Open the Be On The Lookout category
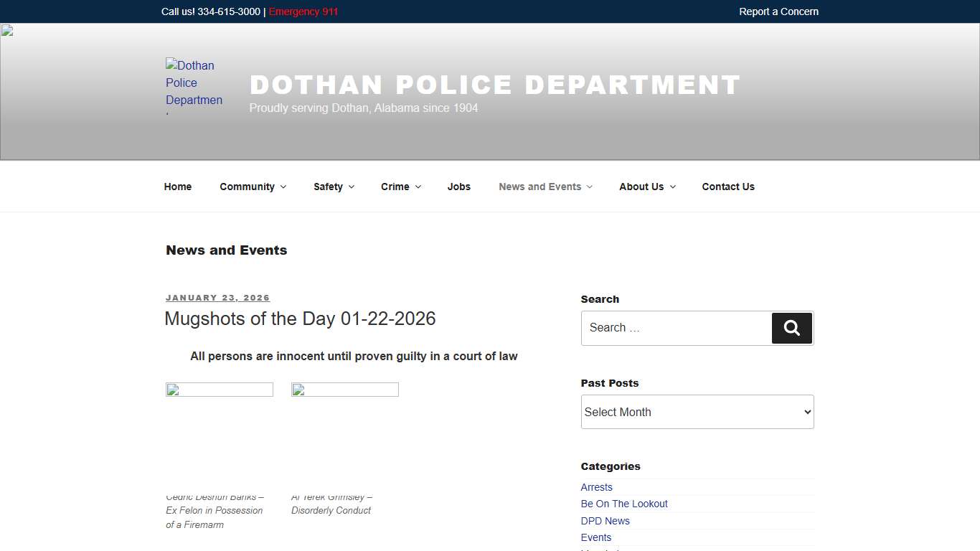Screen dimensions: 980x551 pyautogui.click(x=623, y=504)
